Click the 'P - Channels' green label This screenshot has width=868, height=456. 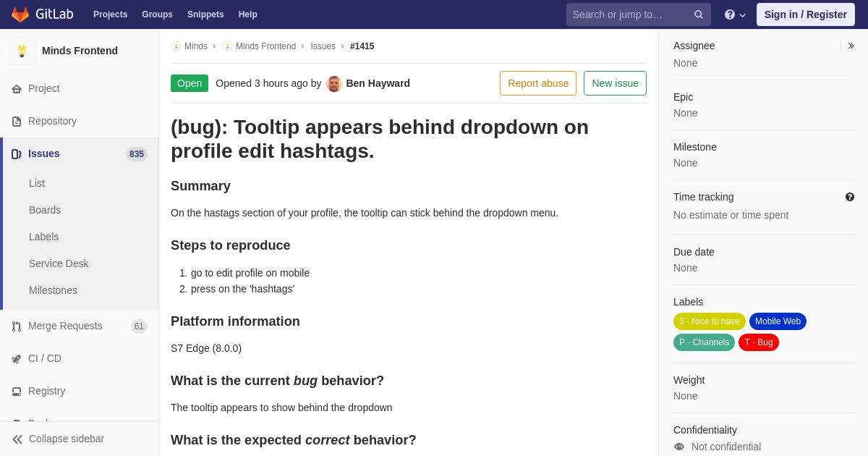click(704, 342)
